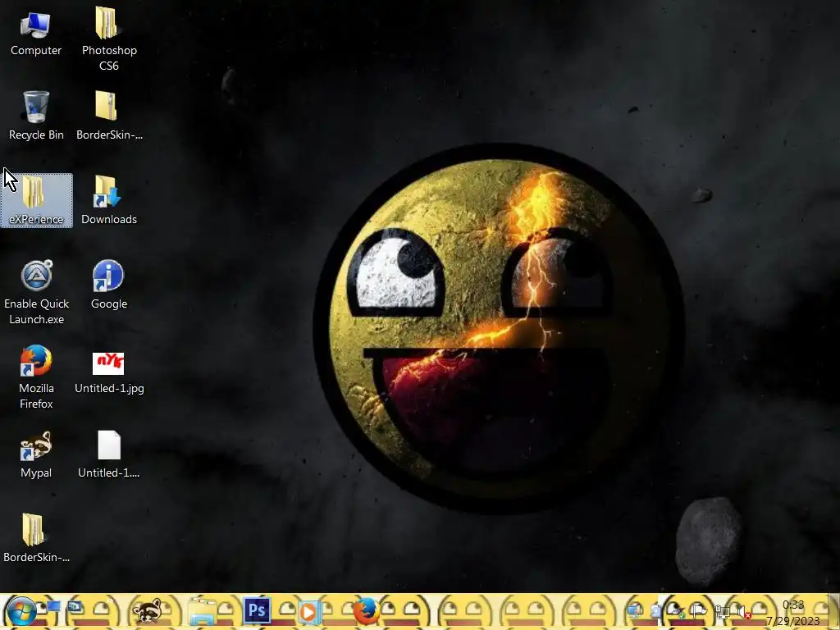Screen dimensions: 840x630
Task: Open the network status tray icon
Action: pos(722,610)
